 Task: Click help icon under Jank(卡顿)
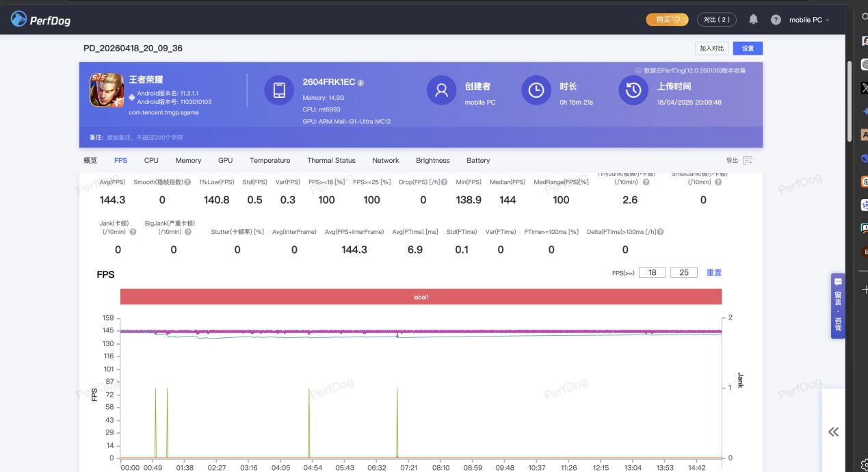[x=133, y=232]
